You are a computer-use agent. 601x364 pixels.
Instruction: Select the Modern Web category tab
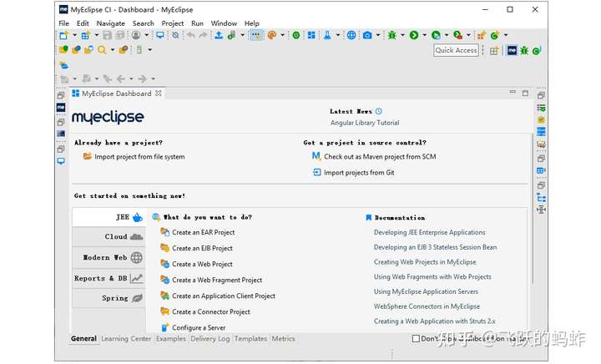(109, 257)
